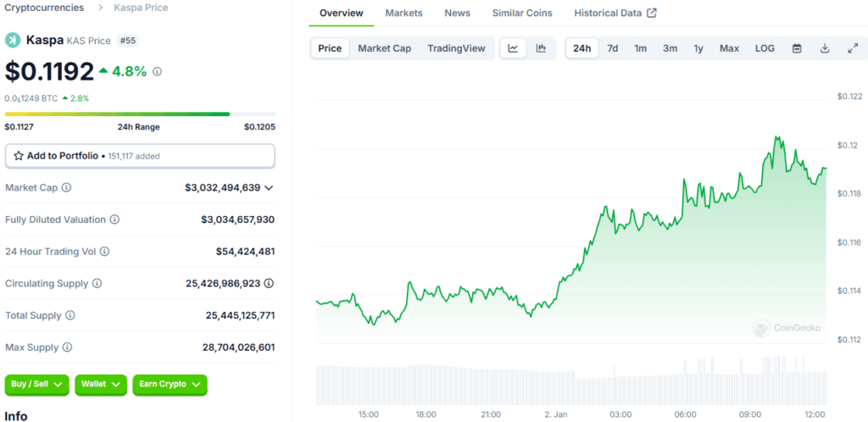Click the info icon next to 4.8% change

(x=157, y=71)
